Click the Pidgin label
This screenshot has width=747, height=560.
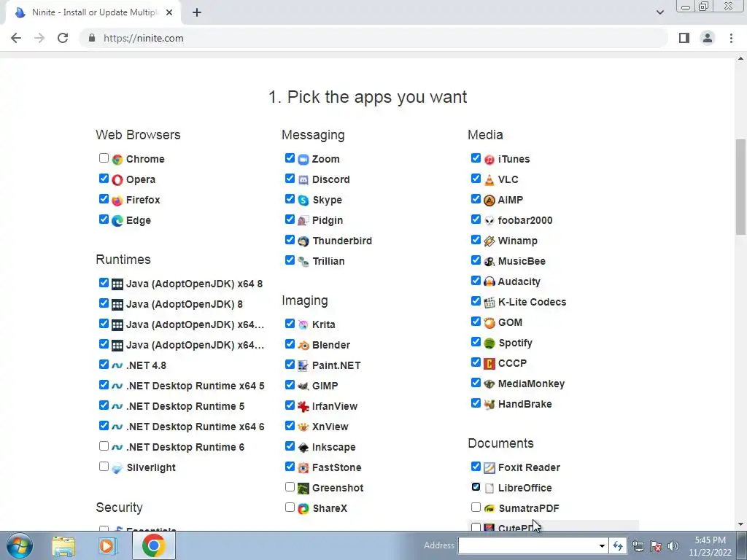[x=328, y=220]
